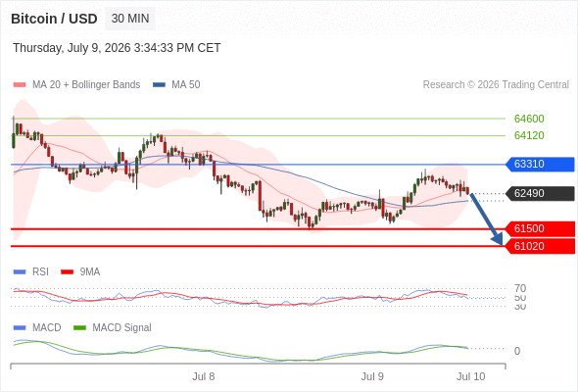Click the RSI 70 scale value

tap(520, 288)
